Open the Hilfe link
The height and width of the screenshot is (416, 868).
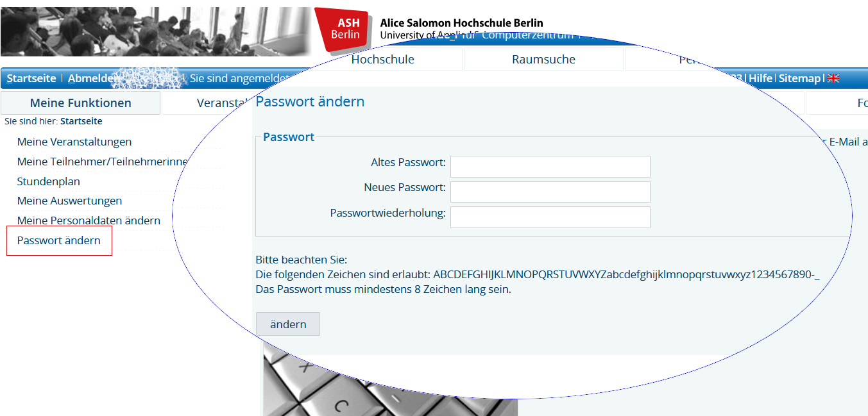[761, 78]
